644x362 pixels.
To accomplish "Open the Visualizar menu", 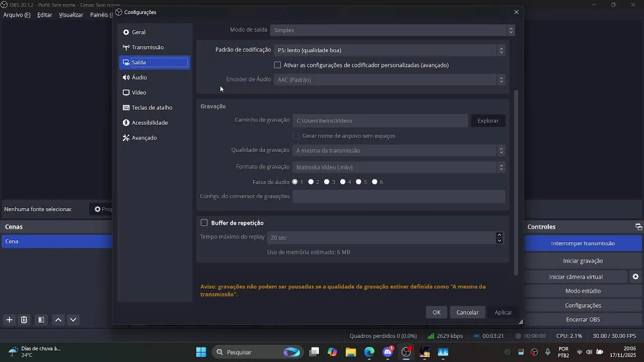I will click(x=71, y=15).
